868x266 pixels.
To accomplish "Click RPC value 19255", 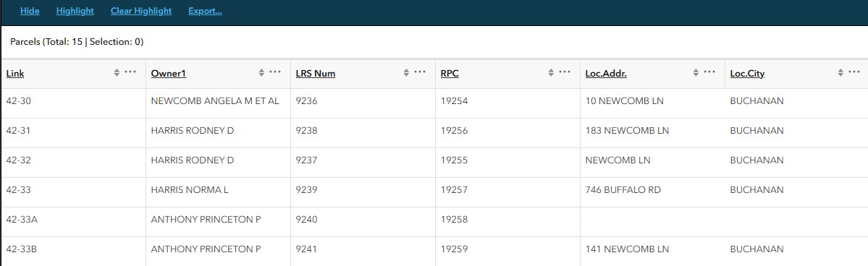I will point(455,160).
